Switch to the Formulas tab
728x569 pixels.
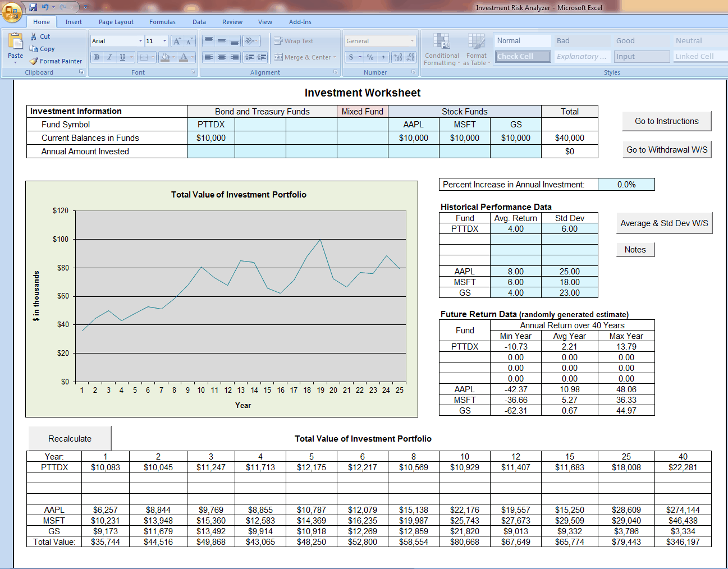click(162, 22)
